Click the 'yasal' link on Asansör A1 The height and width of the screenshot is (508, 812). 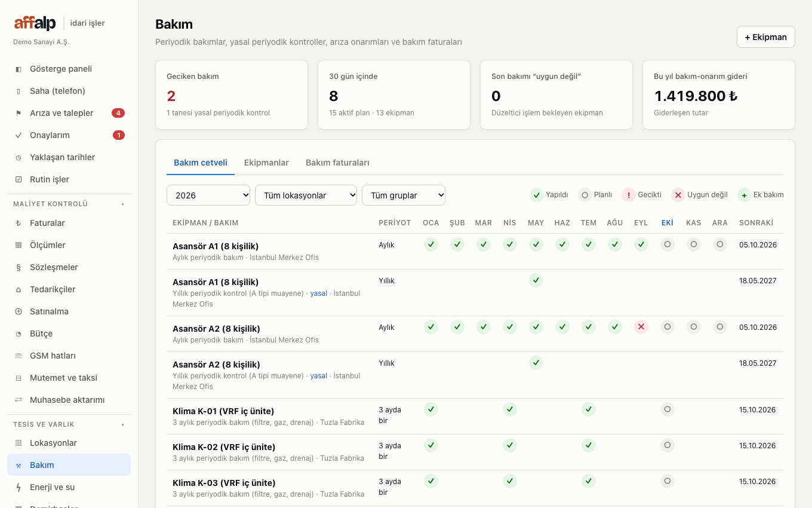tap(319, 293)
